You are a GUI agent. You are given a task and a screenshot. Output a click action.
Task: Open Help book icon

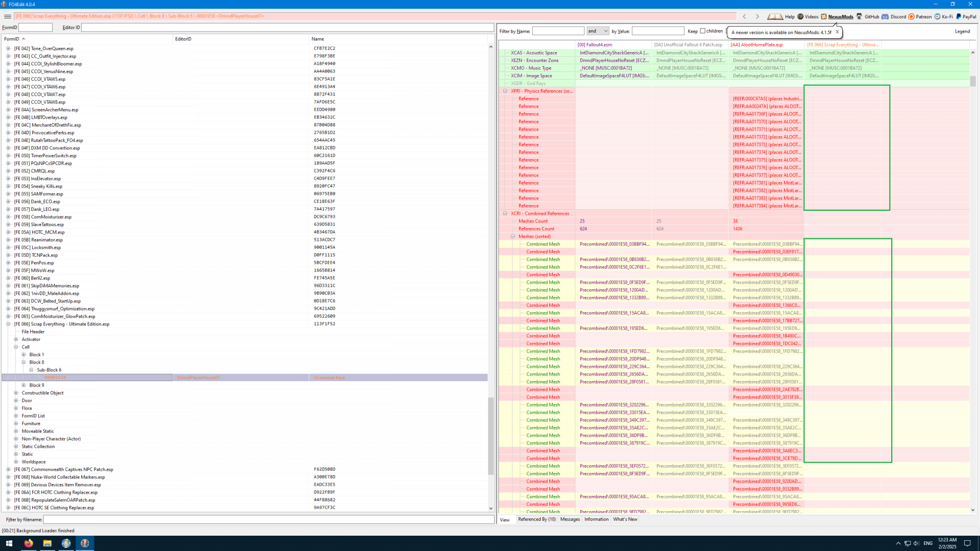(x=775, y=16)
